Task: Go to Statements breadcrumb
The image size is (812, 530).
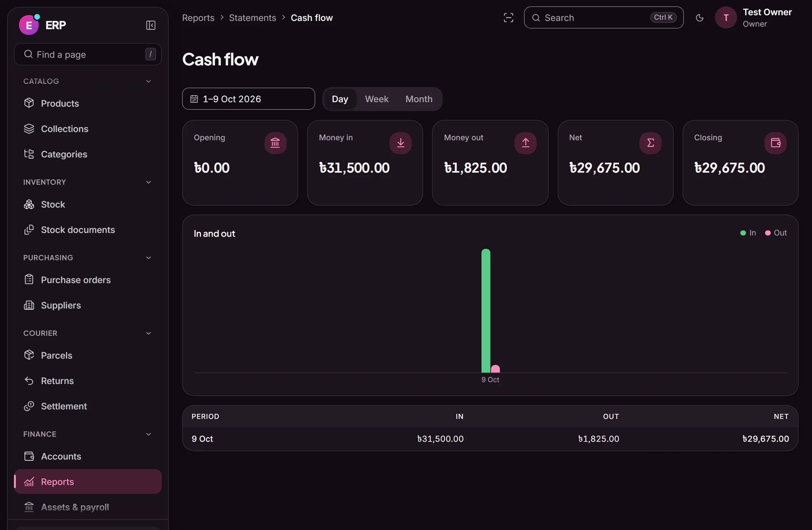Action: tap(252, 18)
